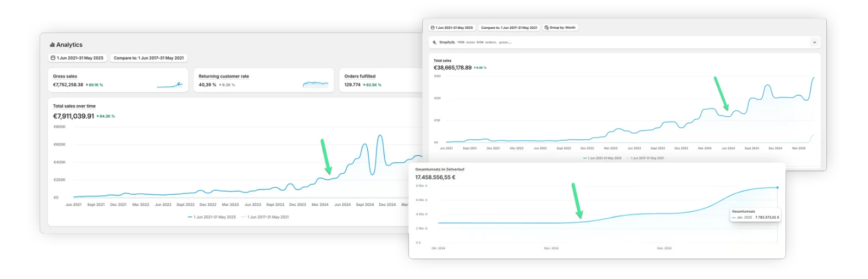
Task: Click the 129.774 orders fulfilled value
Action: click(x=353, y=85)
